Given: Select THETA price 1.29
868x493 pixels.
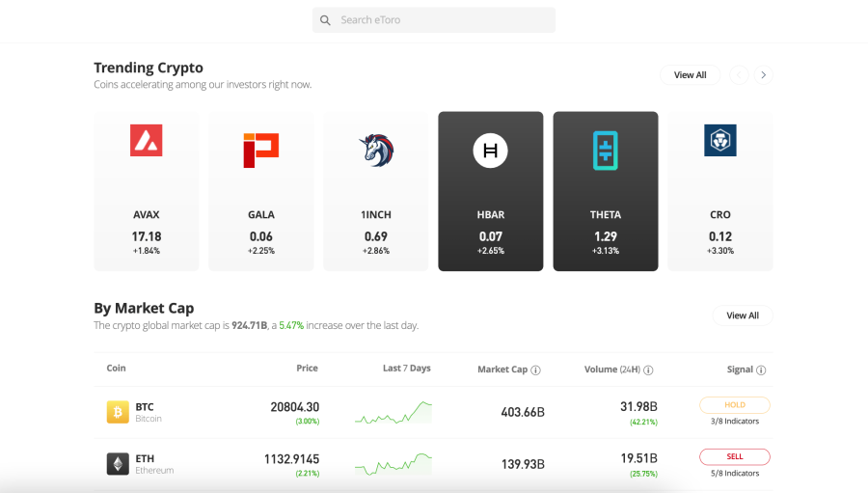Looking at the screenshot, I should pyautogui.click(x=605, y=236).
